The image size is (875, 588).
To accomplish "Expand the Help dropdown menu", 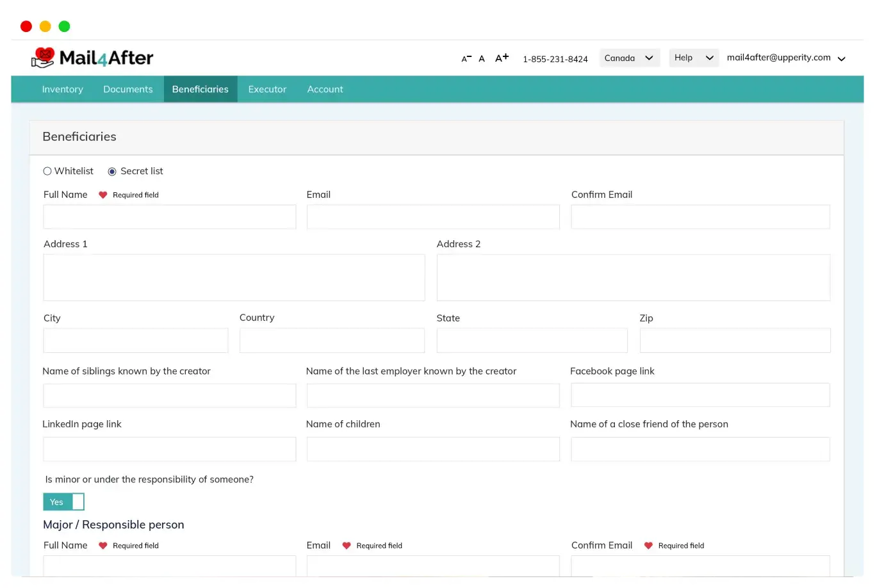I will click(693, 58).
